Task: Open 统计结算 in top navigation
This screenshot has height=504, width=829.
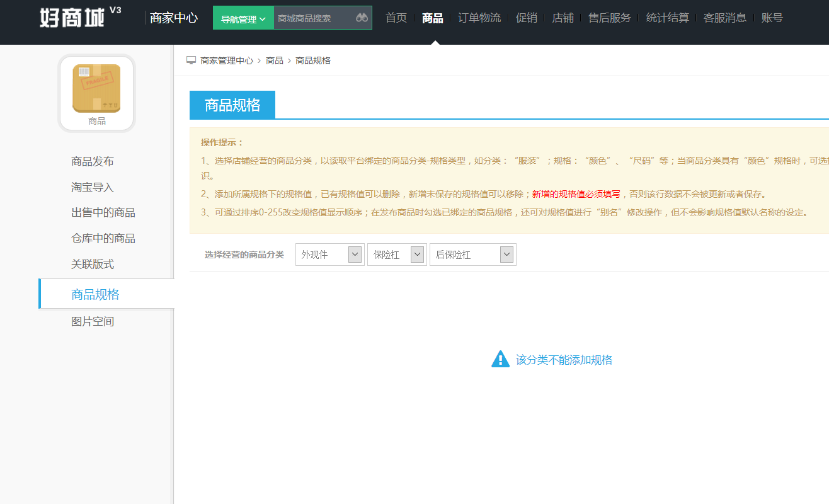Action: [668, 18]
